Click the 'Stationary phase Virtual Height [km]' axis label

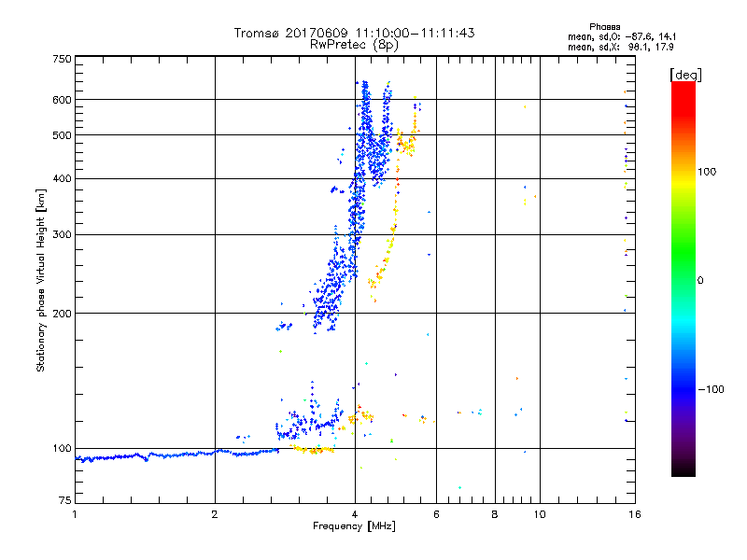click(41, 281)
